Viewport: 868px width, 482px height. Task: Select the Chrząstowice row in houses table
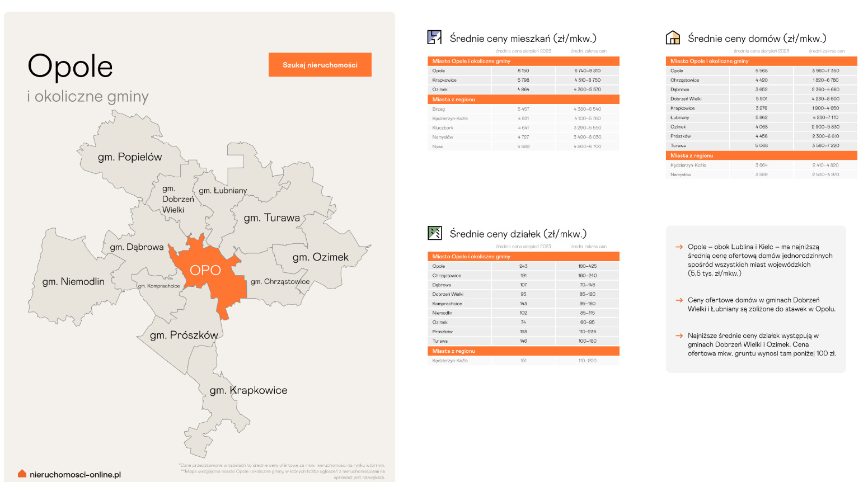[x=761, y=80]
